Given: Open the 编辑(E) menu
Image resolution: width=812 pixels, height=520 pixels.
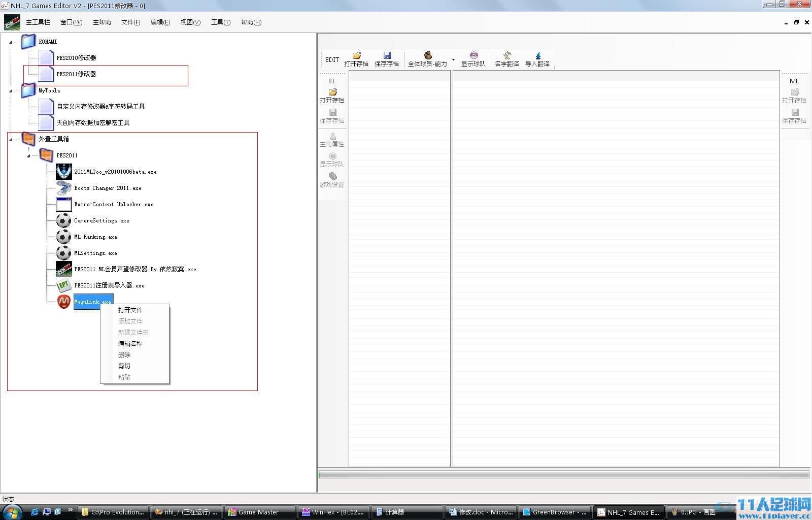Looking at the screenshot, I should pyautogui.click(x=160, y=22).
